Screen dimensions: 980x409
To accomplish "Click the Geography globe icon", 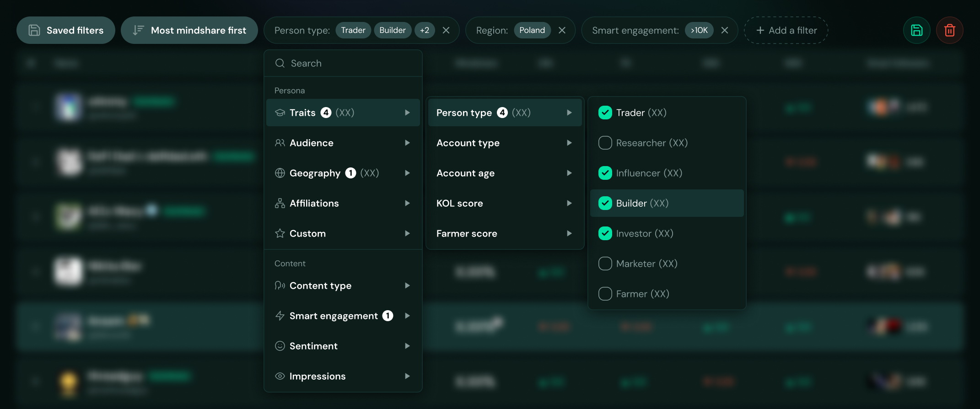I will coord(280,173).
